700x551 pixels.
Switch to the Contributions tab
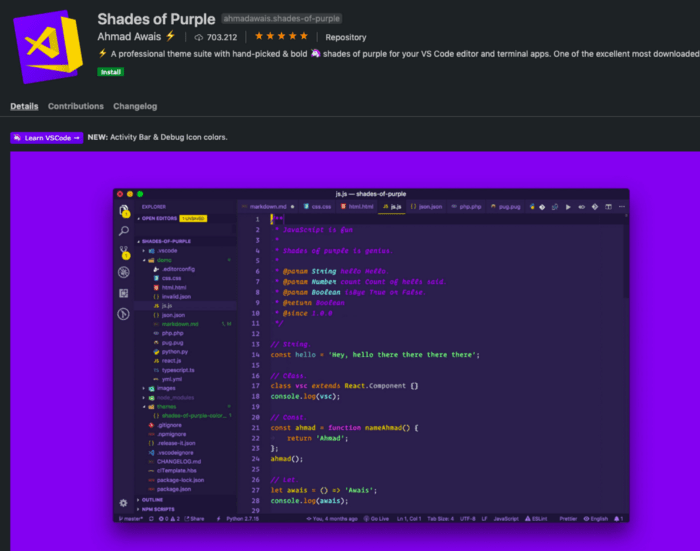click(x=76, y=106)
